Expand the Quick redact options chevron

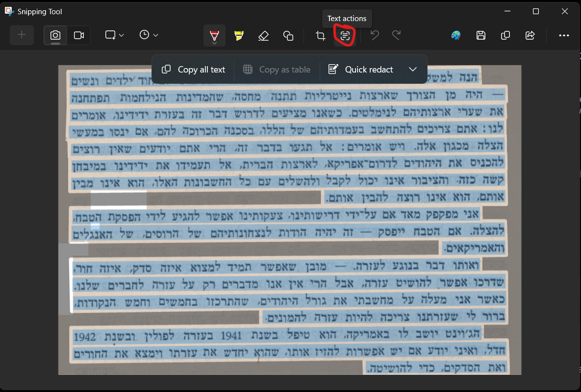point(413,70)
